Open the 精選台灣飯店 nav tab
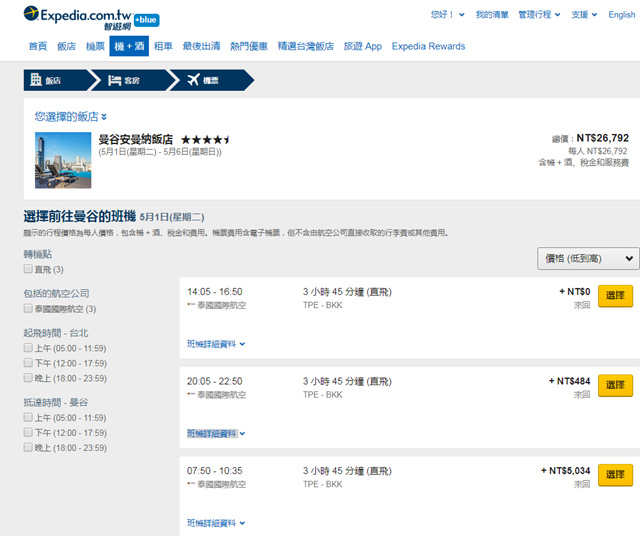640x536 pixels. coord(306,46)
